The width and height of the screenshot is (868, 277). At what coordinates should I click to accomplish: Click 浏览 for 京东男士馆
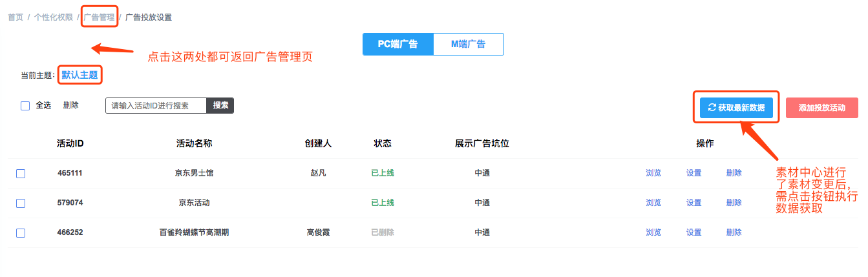point(653,173)
